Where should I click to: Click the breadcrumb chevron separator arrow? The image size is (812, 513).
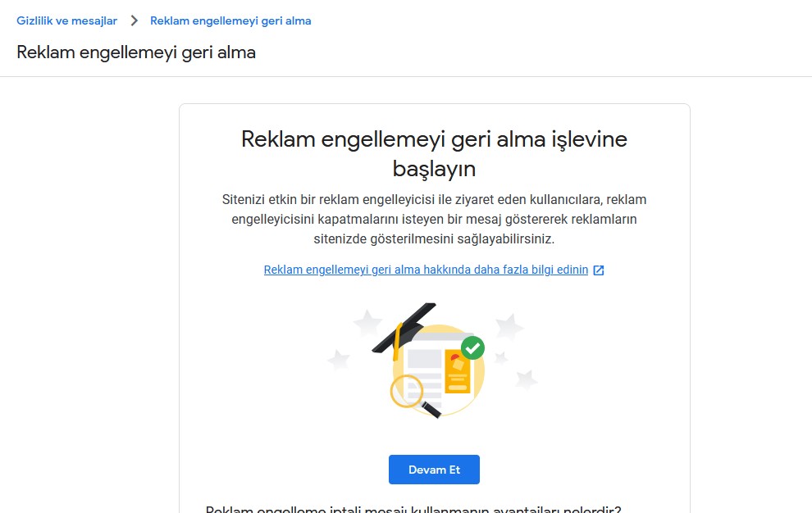(135, 20)
